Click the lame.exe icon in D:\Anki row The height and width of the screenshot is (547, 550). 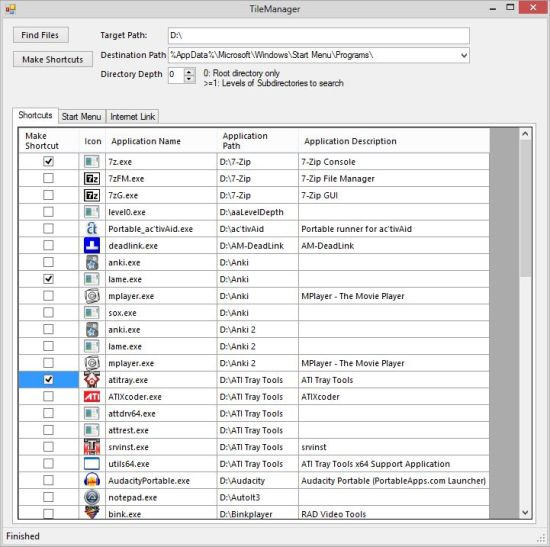pos(92,279)
